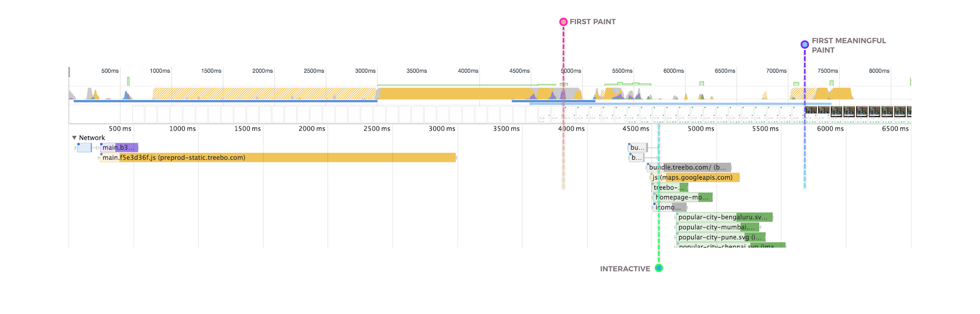Select the small blue document request bar
Screen dimensions: 980x314
pos(84,148)
